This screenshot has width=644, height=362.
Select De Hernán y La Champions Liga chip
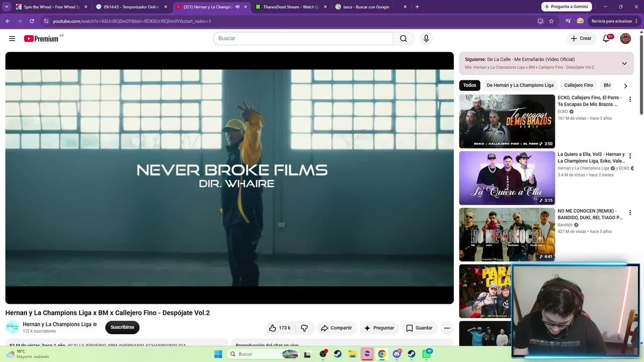point(520,85)
